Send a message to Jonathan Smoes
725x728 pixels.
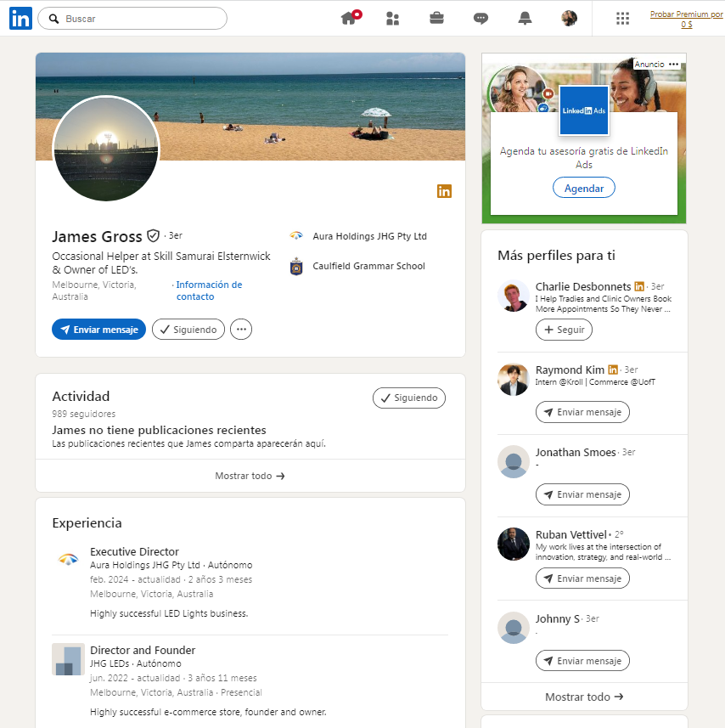pos(582,494)
